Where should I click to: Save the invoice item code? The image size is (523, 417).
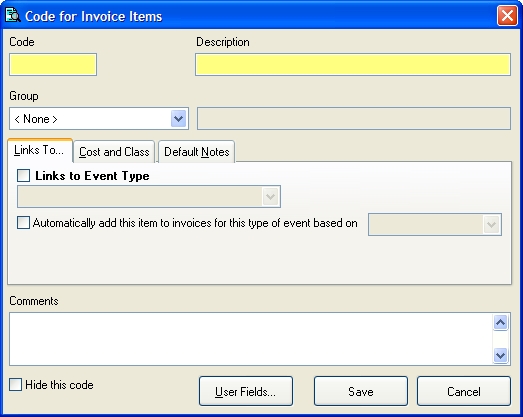click(361, 391)
